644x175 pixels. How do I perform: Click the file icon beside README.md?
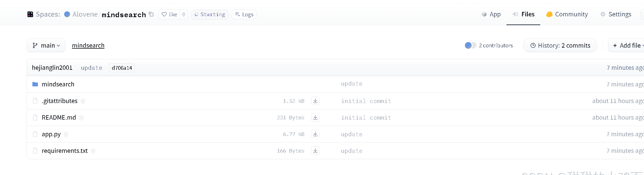[35, 118]
